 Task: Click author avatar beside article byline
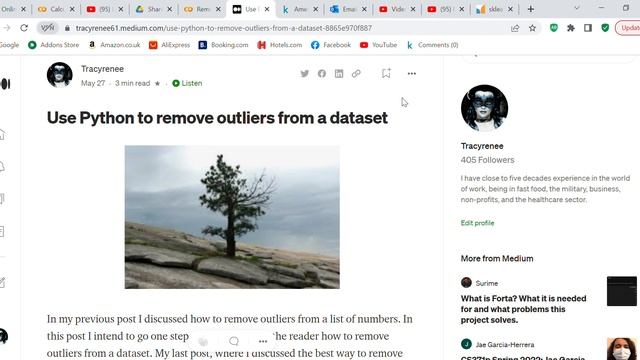[60, 75]
